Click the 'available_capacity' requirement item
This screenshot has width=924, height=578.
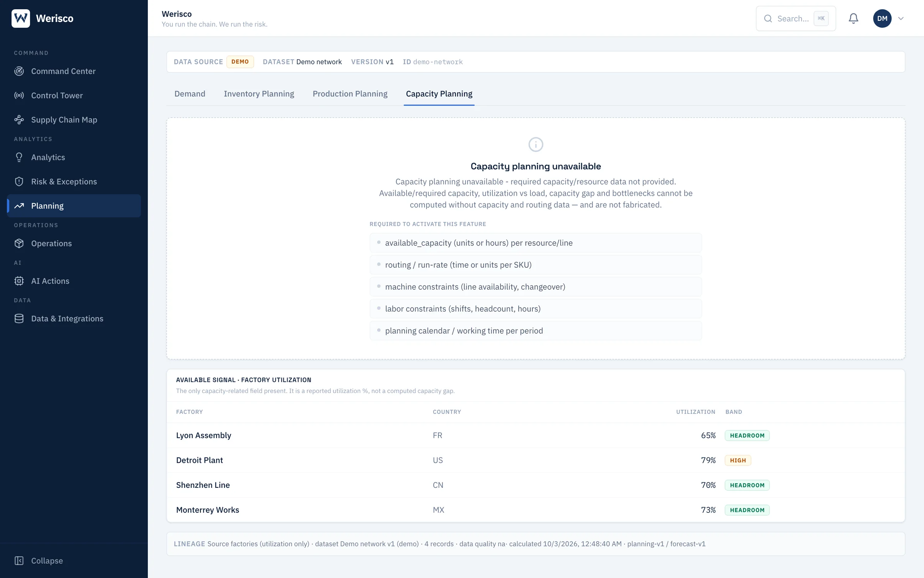(536, 243)
